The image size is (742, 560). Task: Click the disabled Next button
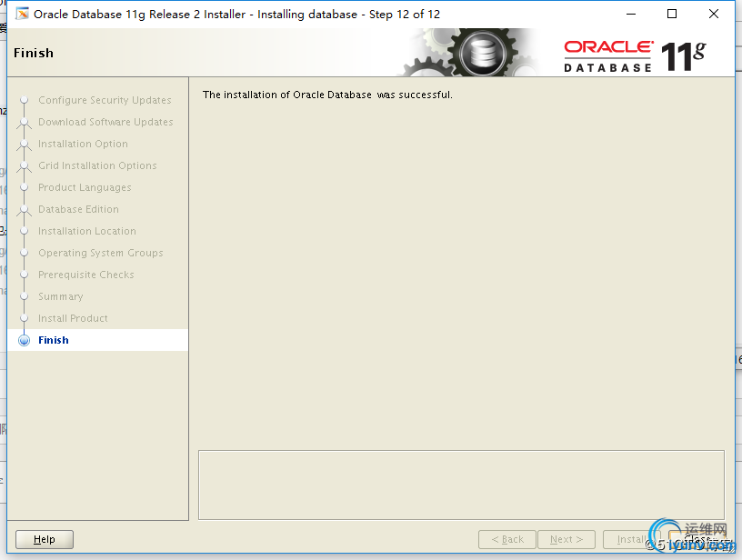[566, 539]
